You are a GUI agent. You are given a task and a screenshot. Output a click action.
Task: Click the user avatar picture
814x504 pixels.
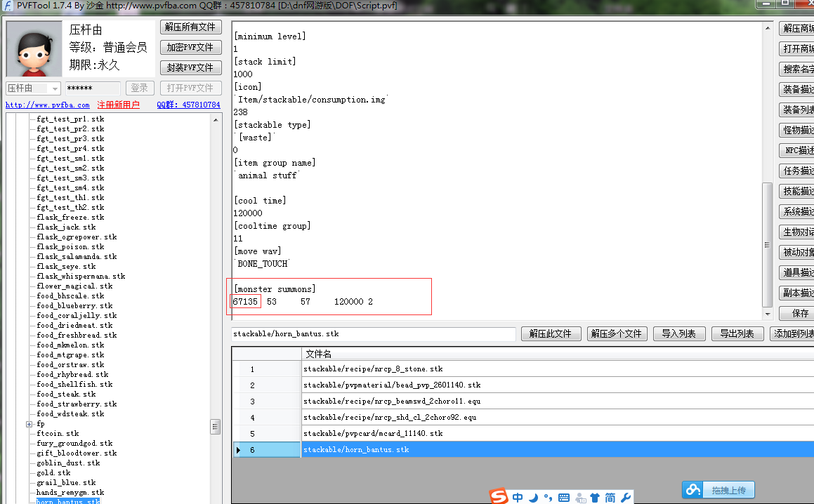pyautogui.click(x=34, y=48)
